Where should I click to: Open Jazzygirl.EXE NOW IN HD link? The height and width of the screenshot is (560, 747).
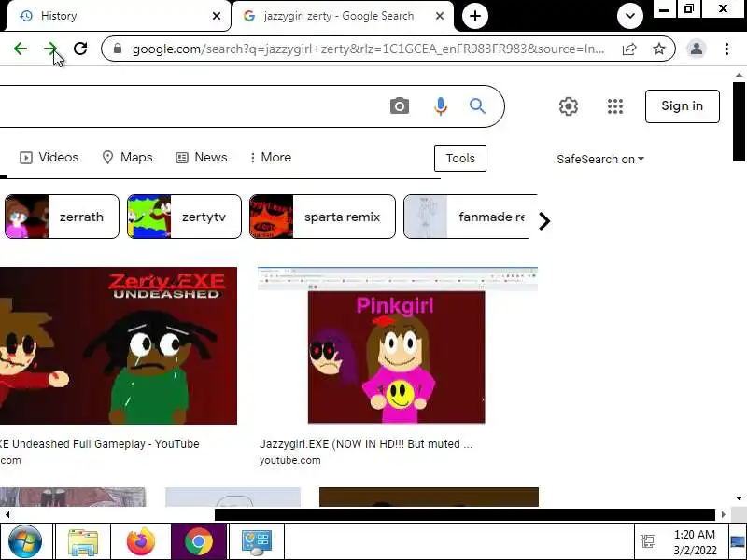(366, 444)
